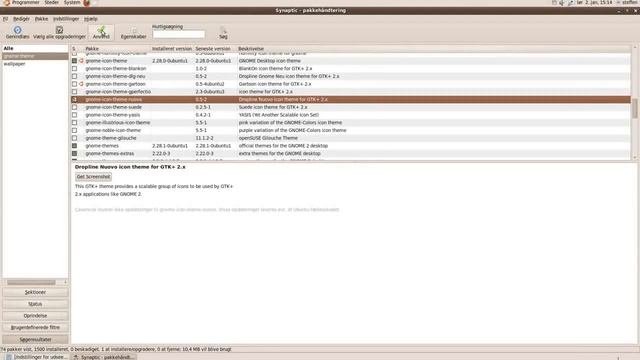Sort by the Beskrivelse column header
The height and width of the screenshot is (360, 640).
point(433,49)
